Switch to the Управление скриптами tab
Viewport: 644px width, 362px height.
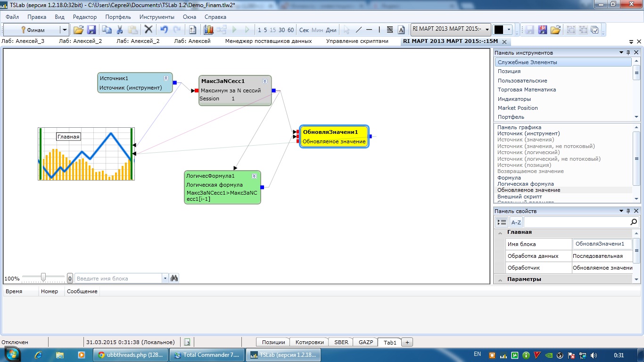click(357, 41)
